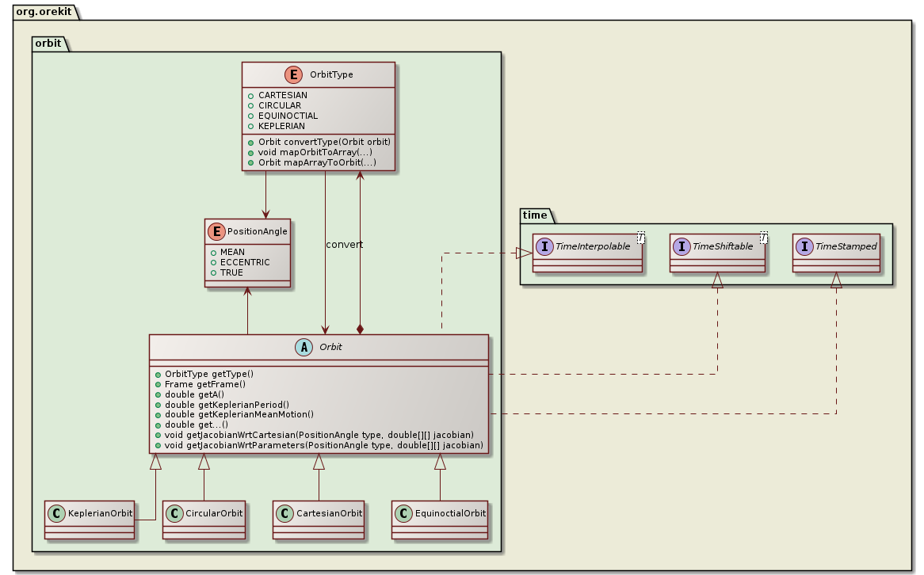Click the CircularOrbit class C icon

(x=175, y=513)
